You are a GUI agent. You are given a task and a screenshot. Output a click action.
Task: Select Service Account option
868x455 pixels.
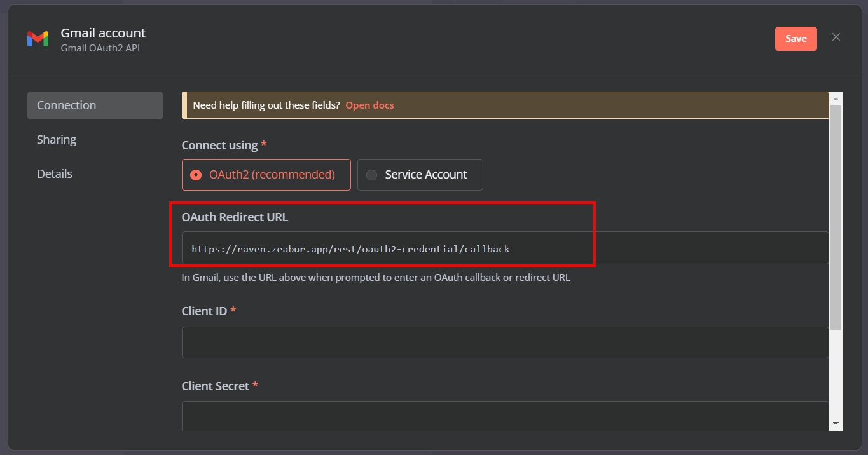pyautogui.click(x=420, y=175)
